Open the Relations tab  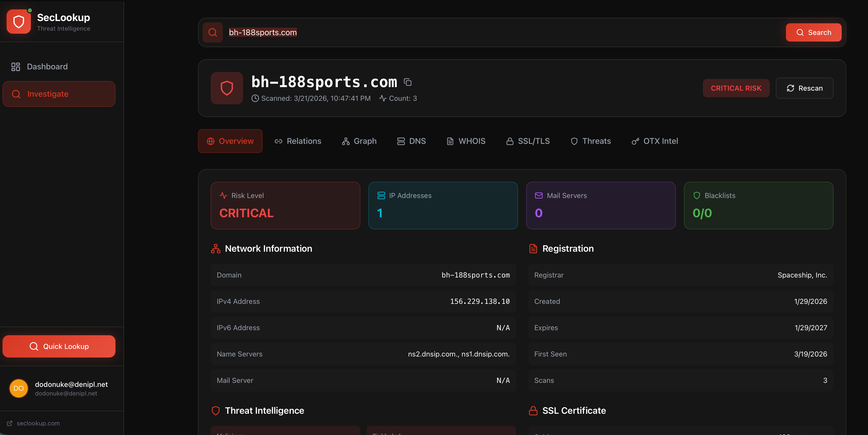(x=298, y=141)
